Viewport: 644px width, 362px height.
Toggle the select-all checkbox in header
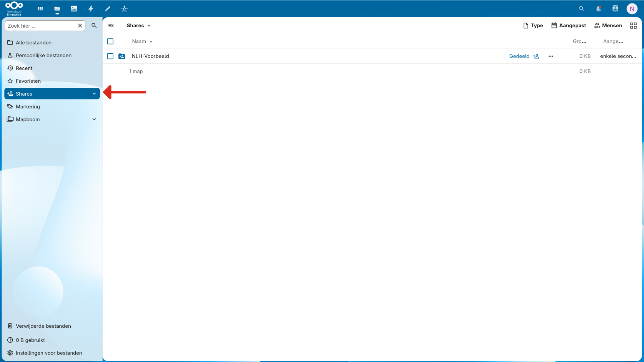click(110, 41)
